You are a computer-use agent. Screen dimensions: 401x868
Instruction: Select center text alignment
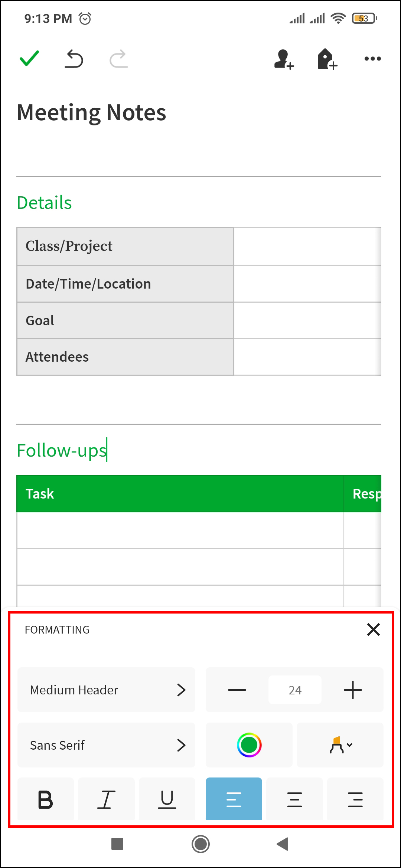click(x=294, y=799)
